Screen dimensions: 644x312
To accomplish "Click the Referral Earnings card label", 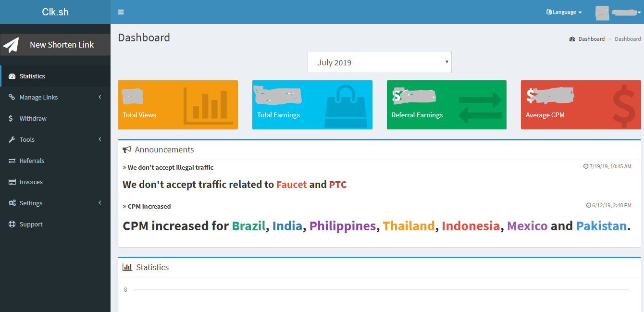I will (417, 115).
